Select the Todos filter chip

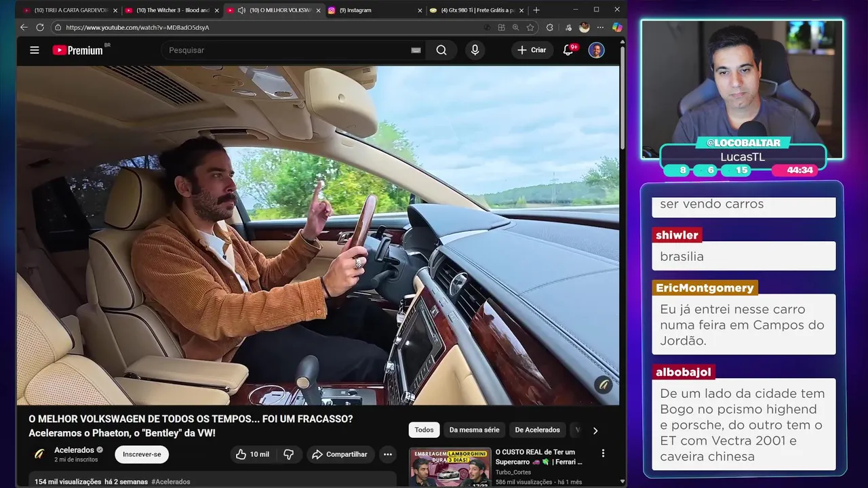424,430
